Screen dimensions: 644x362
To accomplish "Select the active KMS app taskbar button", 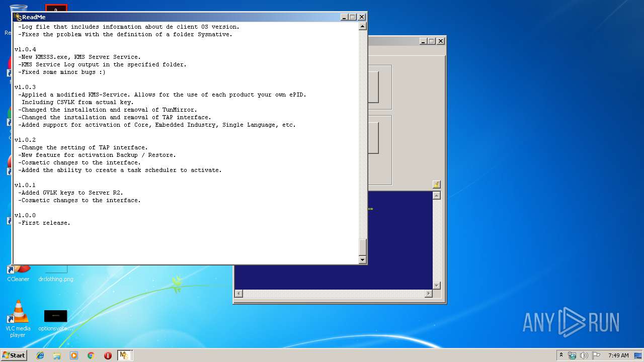I will click(x=124, y=355).
